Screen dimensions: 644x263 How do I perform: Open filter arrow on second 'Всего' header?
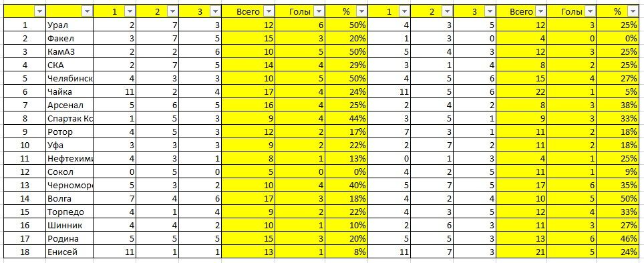(541, 12)
